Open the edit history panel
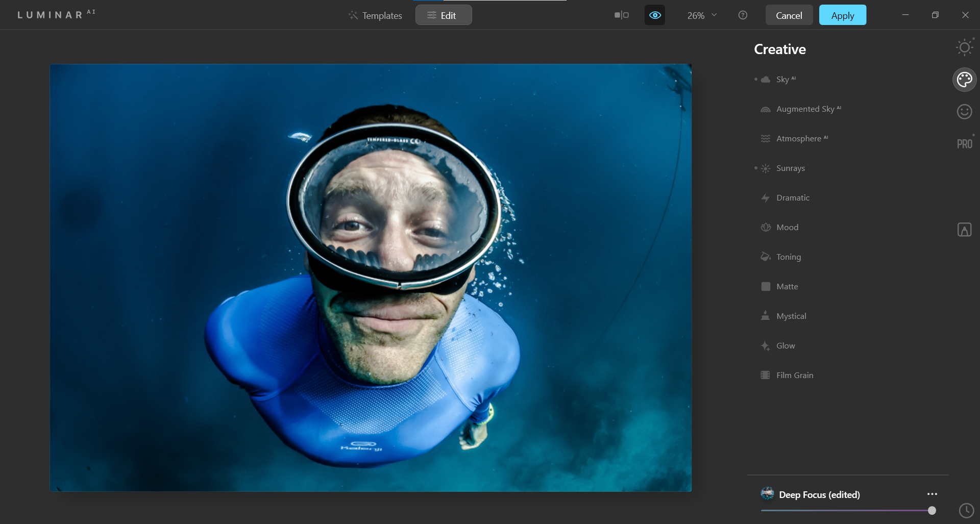980x524 pixels. (967, 510)
